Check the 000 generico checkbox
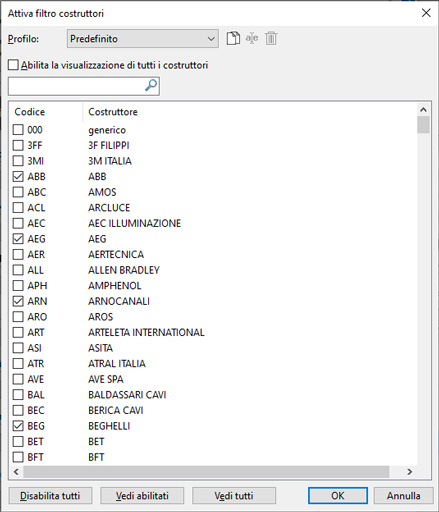 pyautogui.click(x=18, y=130)
